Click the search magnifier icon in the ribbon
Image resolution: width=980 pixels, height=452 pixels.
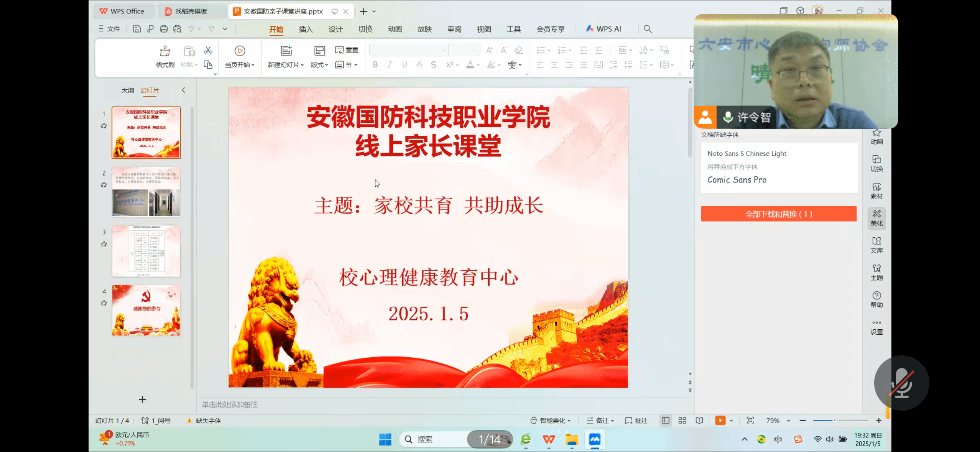click(648, 29)
